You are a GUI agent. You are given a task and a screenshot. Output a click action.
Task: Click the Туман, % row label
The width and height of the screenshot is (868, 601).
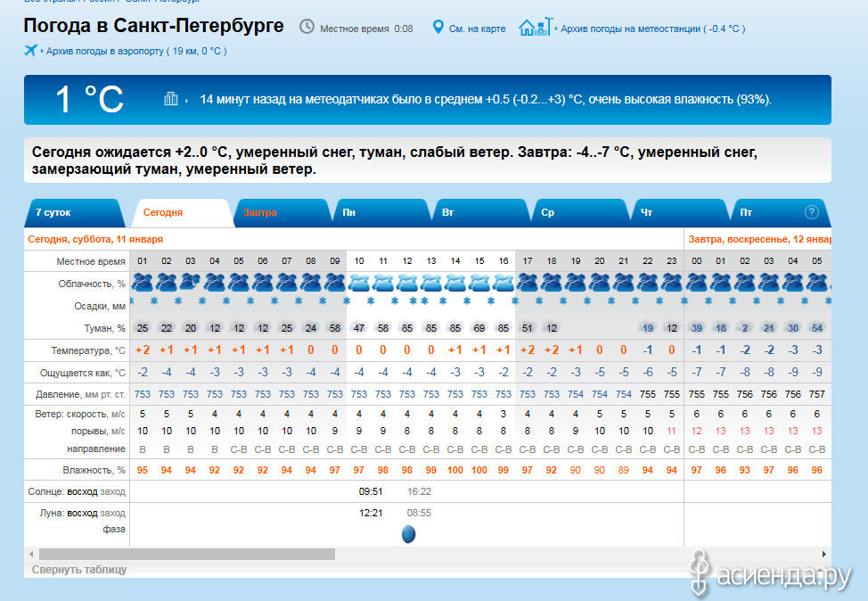(104, 328)
